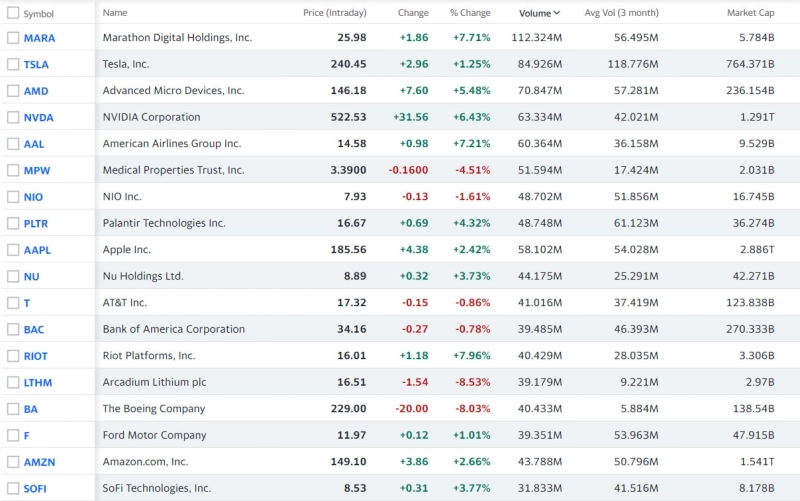Viewport: 800px width, 501px height.
Task: Sort table by Market Cap column
Action: 750,13
